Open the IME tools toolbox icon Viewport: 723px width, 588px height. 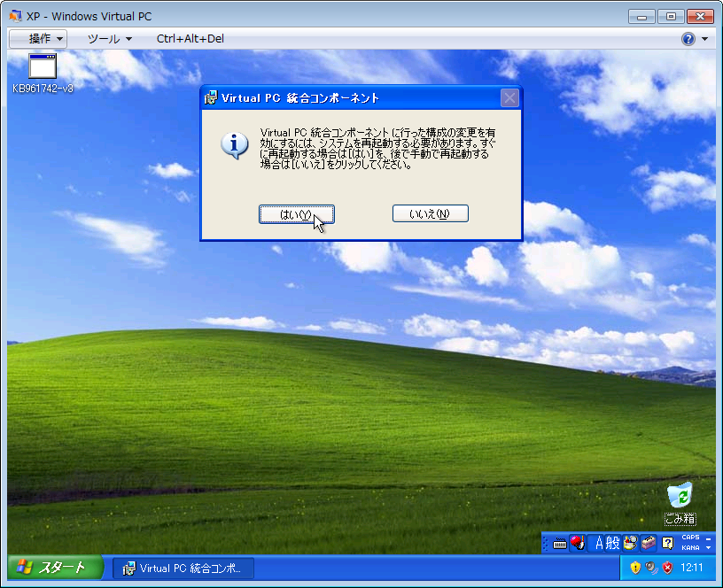(x=649, y=543)
